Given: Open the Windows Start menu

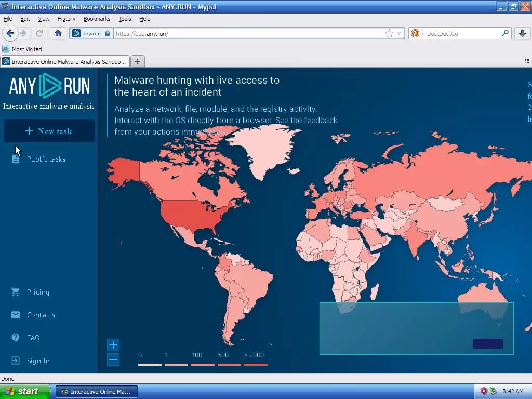Looking at the screenshot, I should click(x=25, y=391).
